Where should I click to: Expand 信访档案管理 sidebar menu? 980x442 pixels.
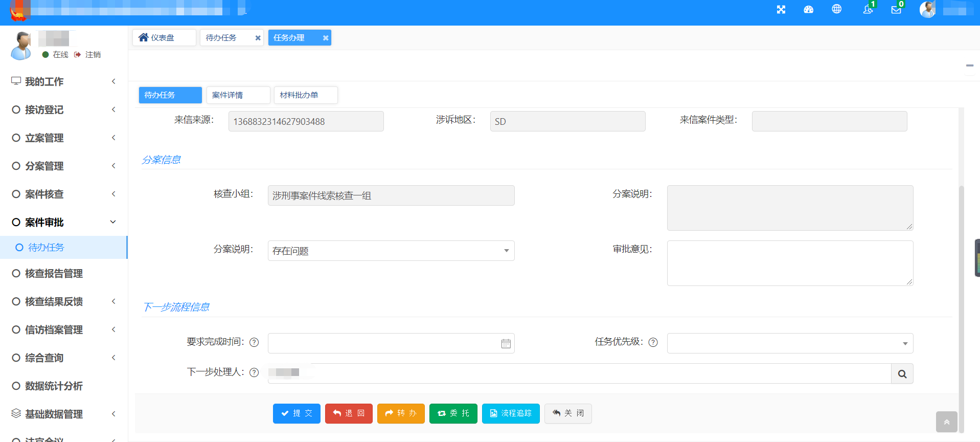(x=63, y=329)
